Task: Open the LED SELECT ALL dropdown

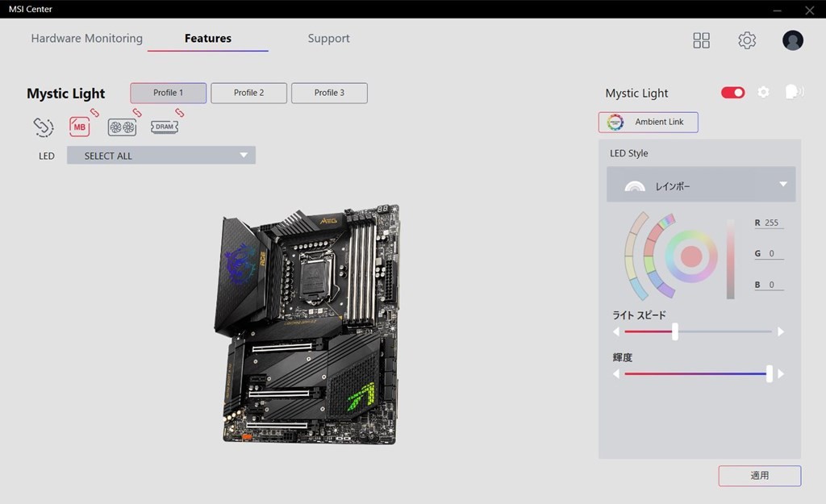Action: (161, 156)
